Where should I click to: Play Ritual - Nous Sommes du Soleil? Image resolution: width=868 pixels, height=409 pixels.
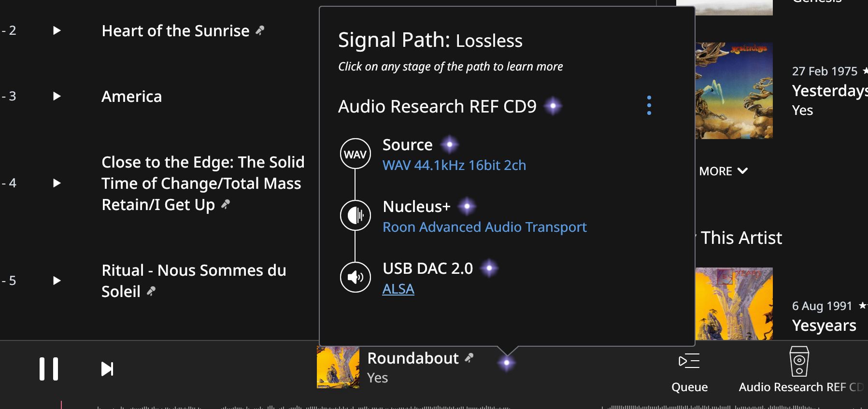(57, 281)
